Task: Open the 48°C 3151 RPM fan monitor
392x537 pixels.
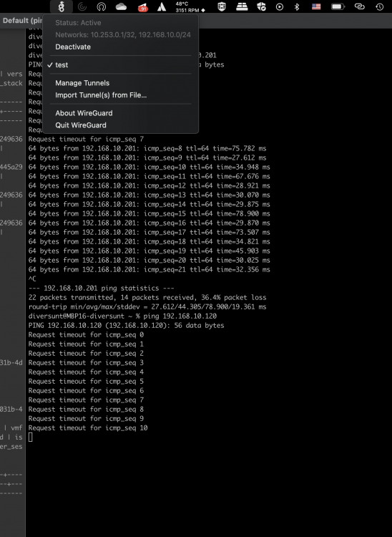Action: coord(190,7)
